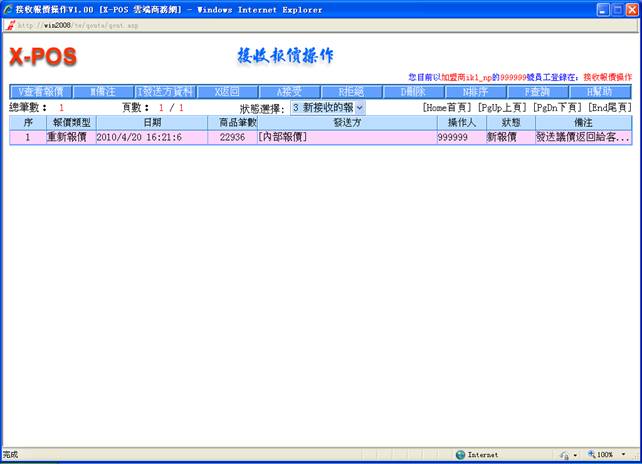Click the M備注 toolbar button
Screen dimensions: 642x464
pos(102,91)
